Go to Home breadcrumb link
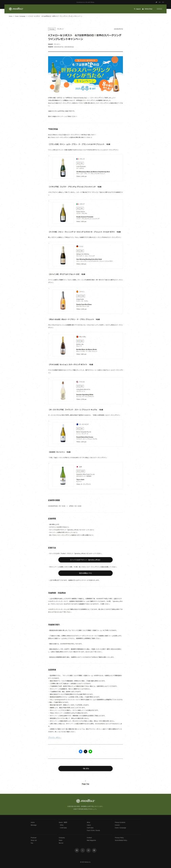171x868 pixels. pos(10,16)
